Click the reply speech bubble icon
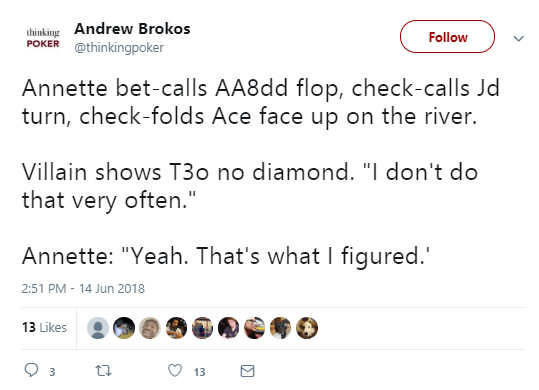This screenshot has width=539, height=390. pos(31,370)
